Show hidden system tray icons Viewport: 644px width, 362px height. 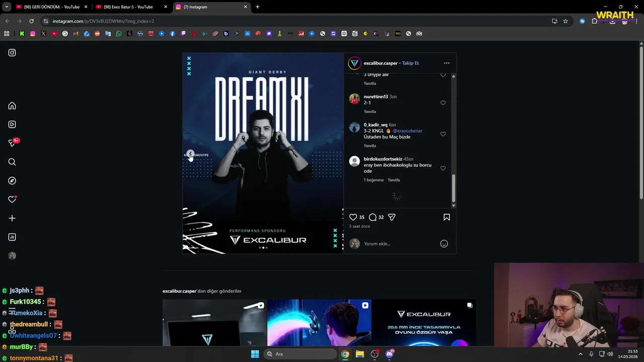(581, 354)
